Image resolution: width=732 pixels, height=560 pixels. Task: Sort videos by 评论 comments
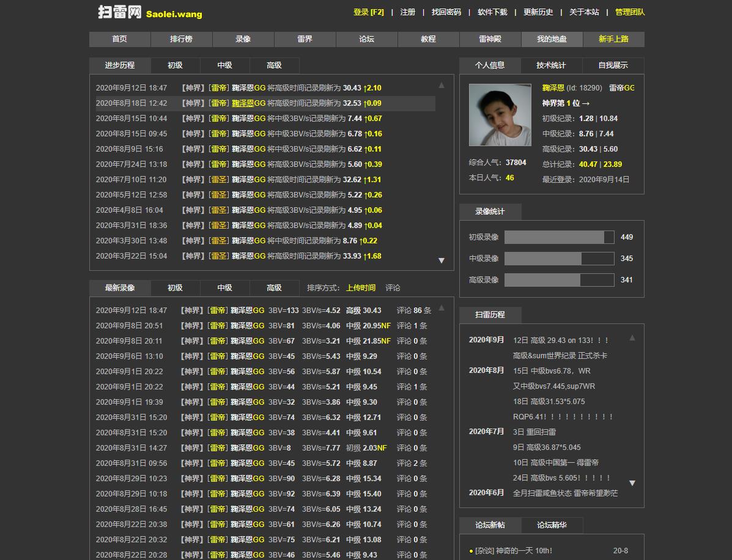pos(393,288)
